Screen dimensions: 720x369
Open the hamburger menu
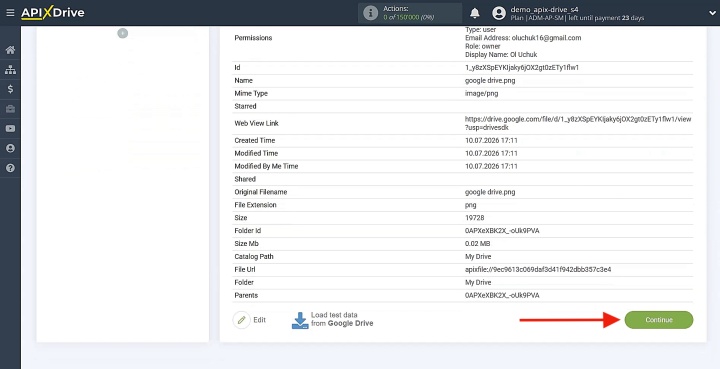coord(10,13)
